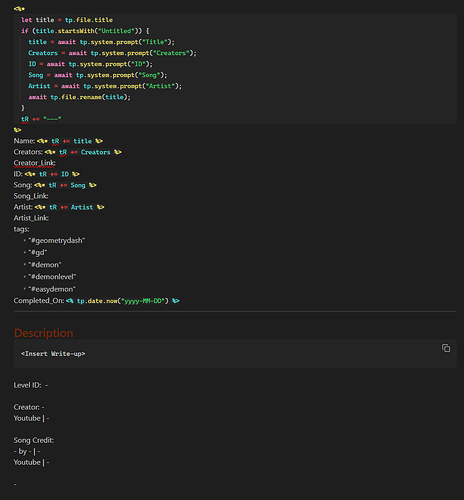Click the "Level ID: -" line
Viewport: 464px width, 500px height.
[31, 385]
